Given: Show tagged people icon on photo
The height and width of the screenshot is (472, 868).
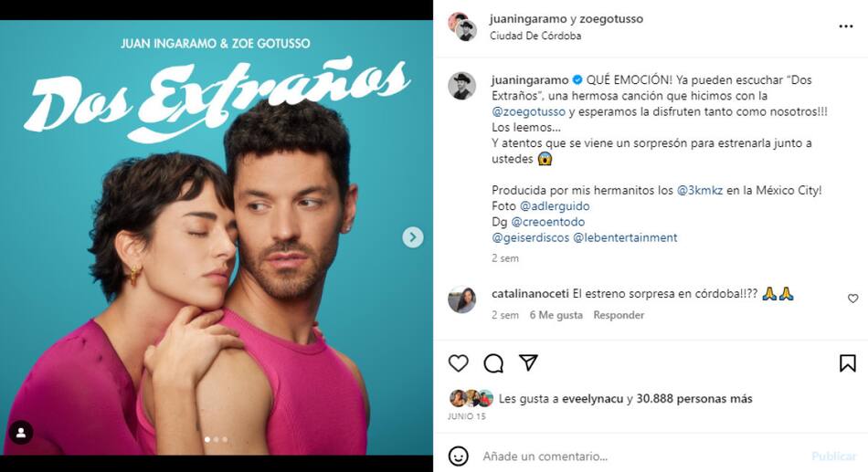Looking at the screenshot, I should (x=21, y=433).
